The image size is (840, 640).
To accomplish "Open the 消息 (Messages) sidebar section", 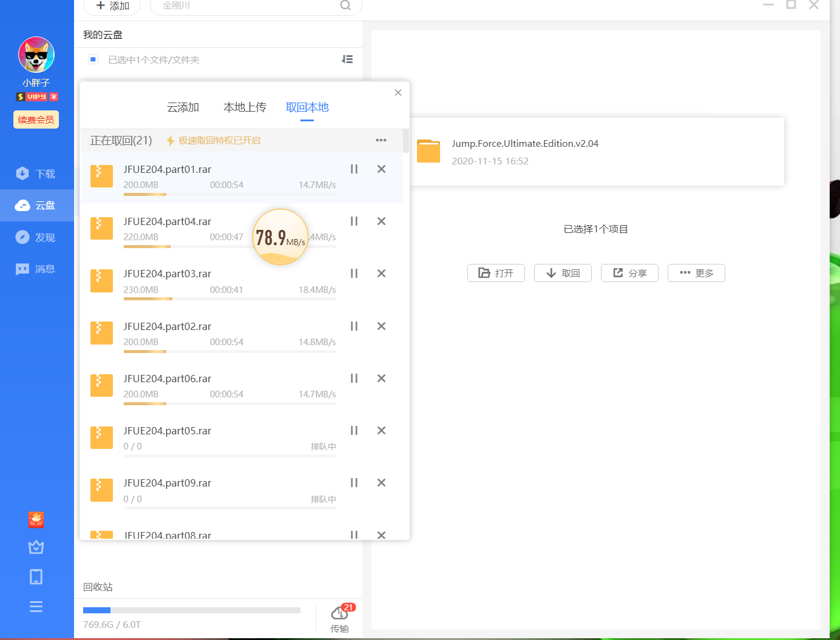I will click(36, 269).
